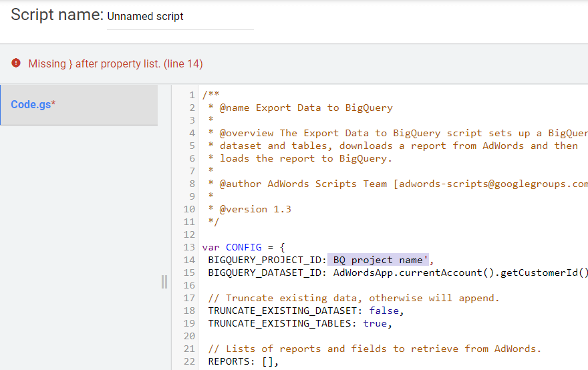Screen dimensions: 588x370
Task: Click BIGQUERY_DATASET_ID property name
Action: (x=265, y=273)
